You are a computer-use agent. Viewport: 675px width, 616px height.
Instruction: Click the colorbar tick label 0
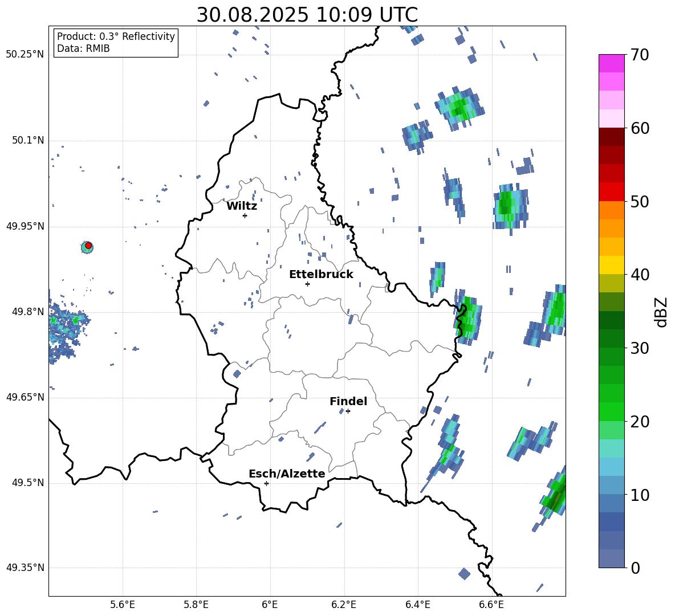click(636, 568)
